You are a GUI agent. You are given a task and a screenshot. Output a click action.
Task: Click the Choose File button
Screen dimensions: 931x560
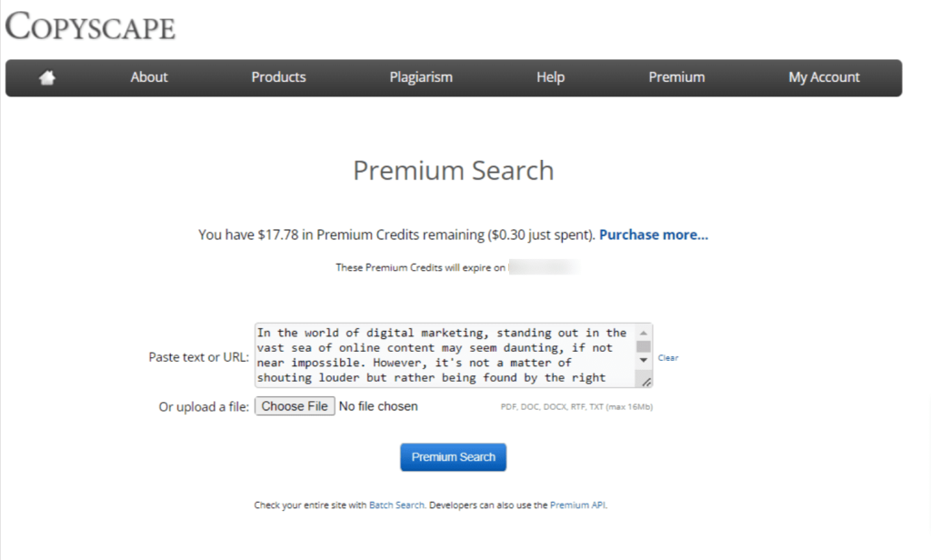[295, 406]
